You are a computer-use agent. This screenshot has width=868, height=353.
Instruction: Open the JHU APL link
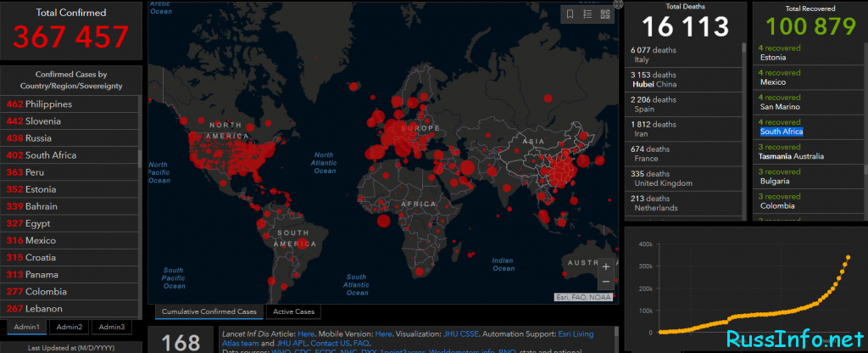point(292,343)
